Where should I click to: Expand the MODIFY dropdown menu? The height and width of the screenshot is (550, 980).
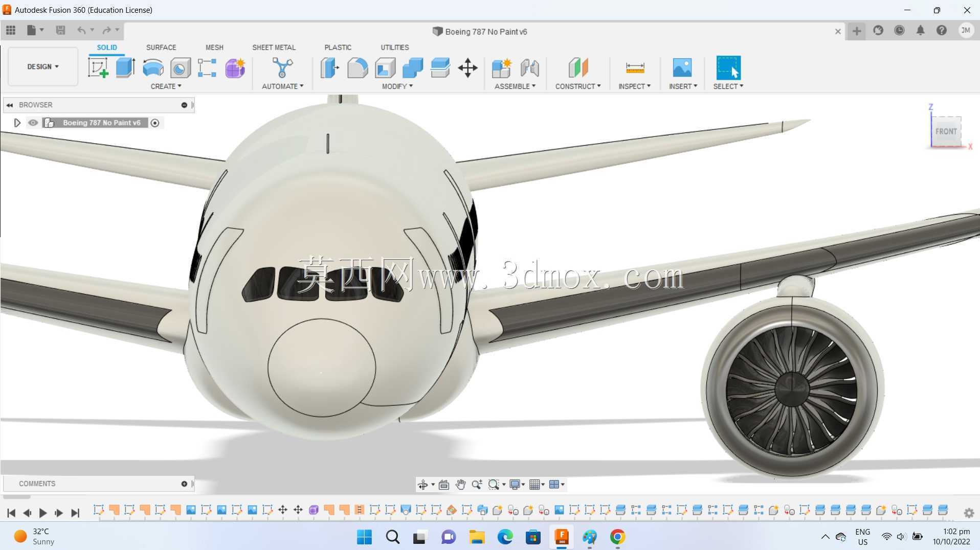coord(397,86)
